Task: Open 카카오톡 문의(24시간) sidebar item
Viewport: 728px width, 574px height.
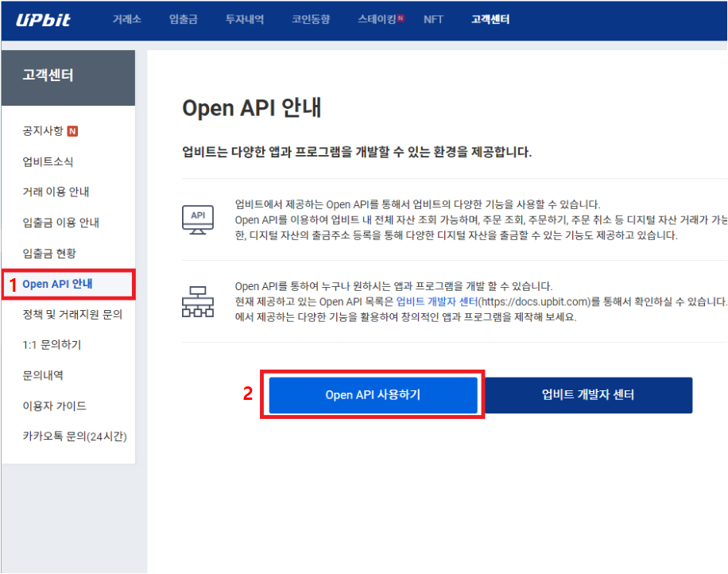Action: coord(75,436)
